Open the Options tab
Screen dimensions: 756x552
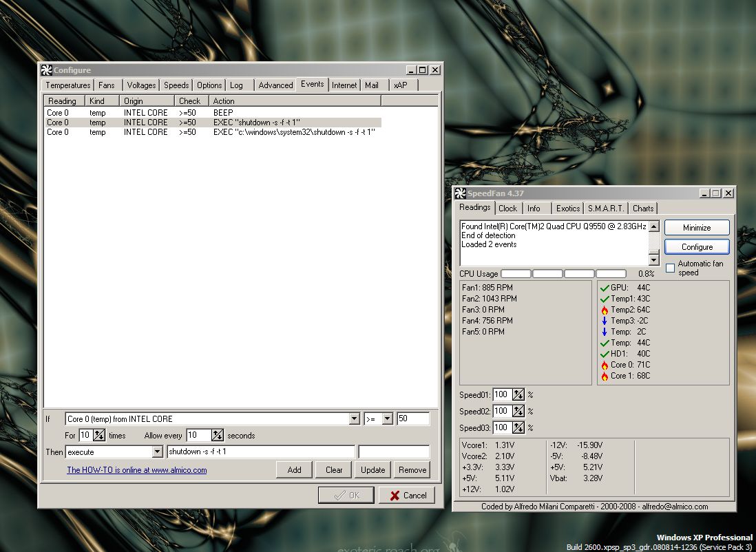209,85
